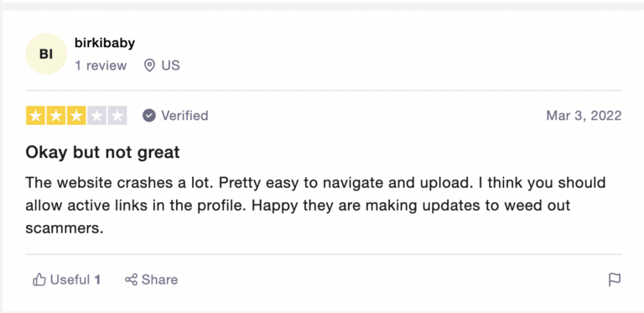This screenshot has height=313, width=644.
Task: Click the thumbs up Useful icon
Action: [x=39, y=279]
